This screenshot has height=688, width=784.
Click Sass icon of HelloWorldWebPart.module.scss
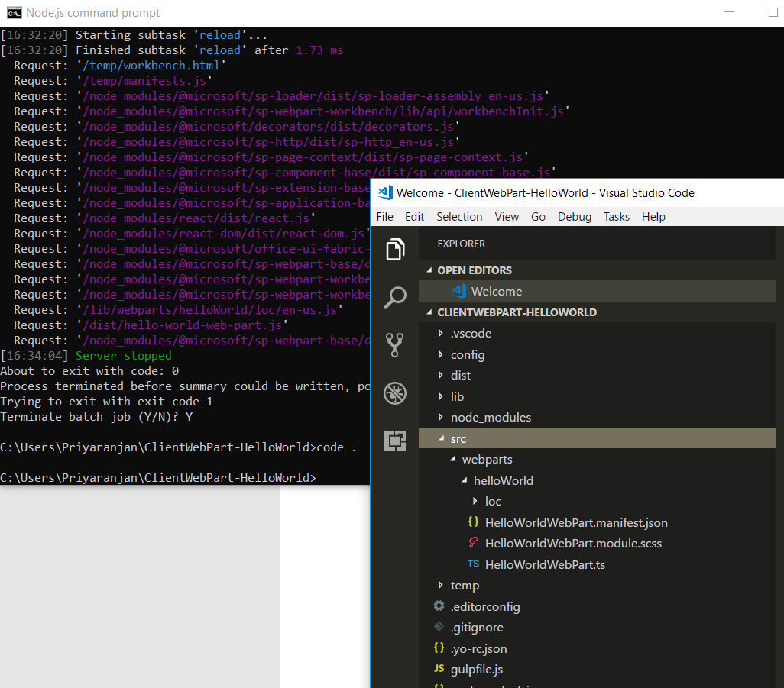click(x=473, y=543)
